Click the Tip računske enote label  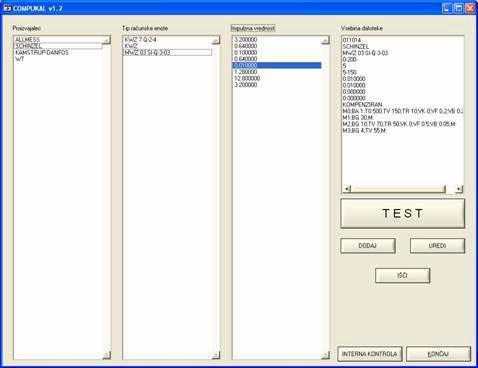(x=145, y=28)
